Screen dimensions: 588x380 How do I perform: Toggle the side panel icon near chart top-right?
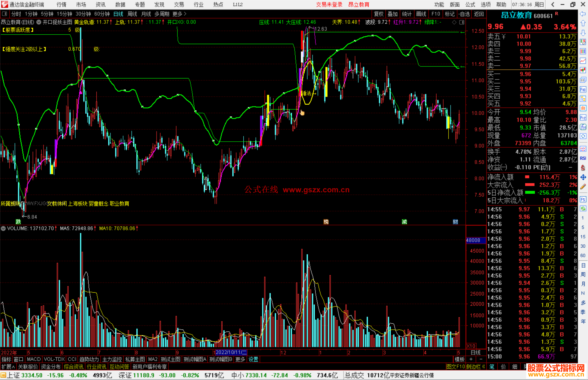point(462,22)
